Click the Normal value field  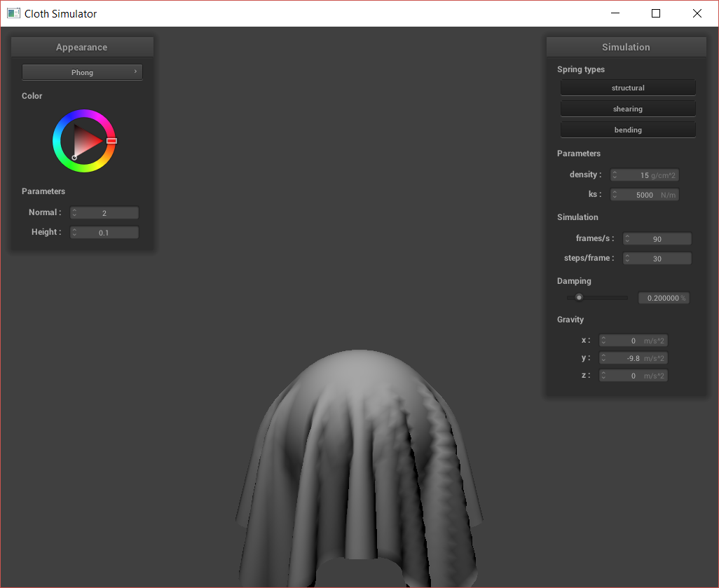point(104,213)
